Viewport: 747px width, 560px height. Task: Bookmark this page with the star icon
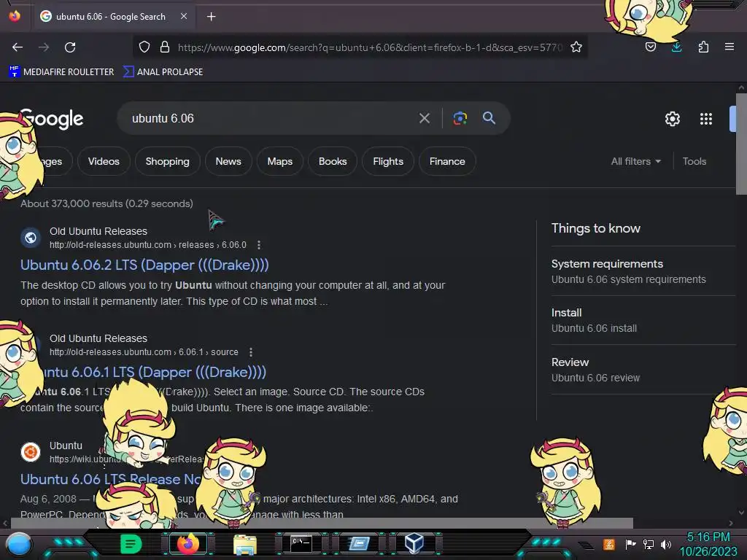[576, 47]
